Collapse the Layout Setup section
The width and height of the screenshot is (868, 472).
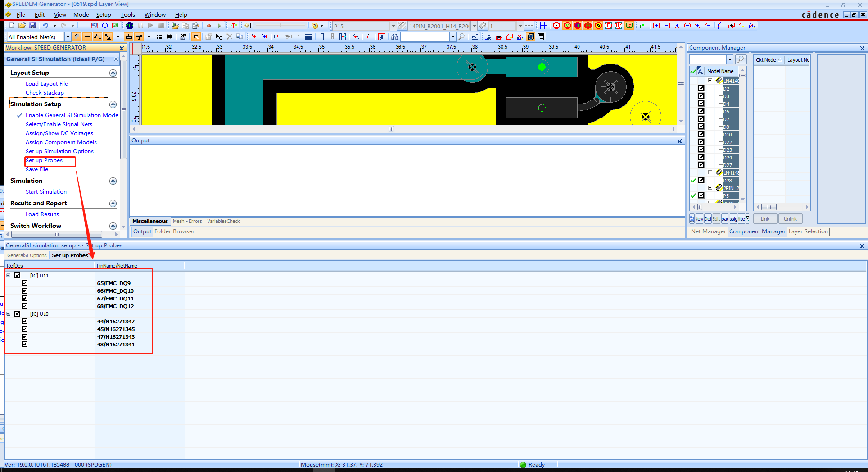pyautogui.click(x=113, y=73)
